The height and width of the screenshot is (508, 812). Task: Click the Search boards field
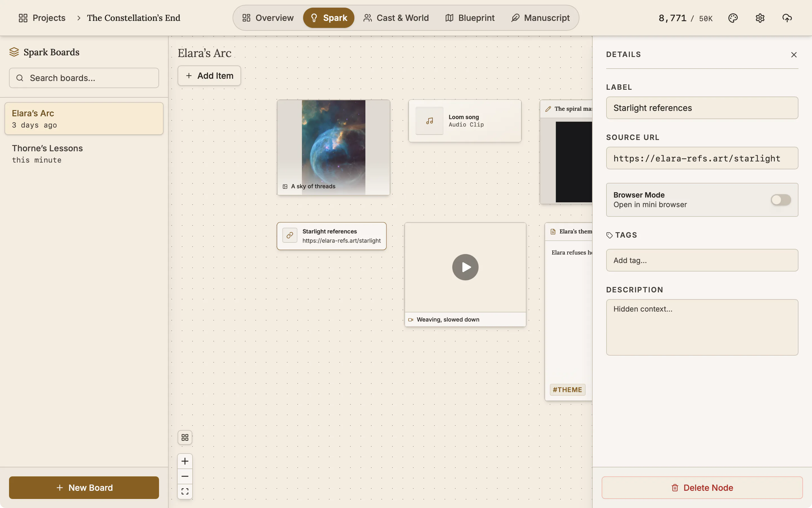point(84,78)
